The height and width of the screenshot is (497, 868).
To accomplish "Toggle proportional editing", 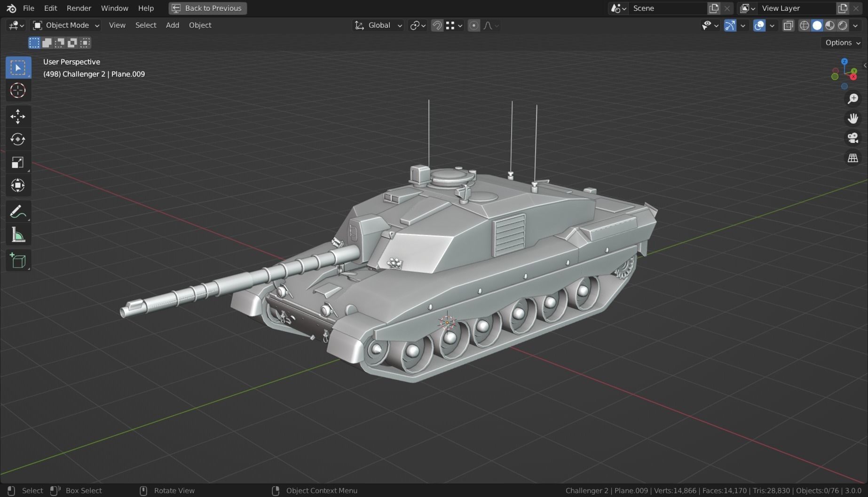I will [474, 25].
